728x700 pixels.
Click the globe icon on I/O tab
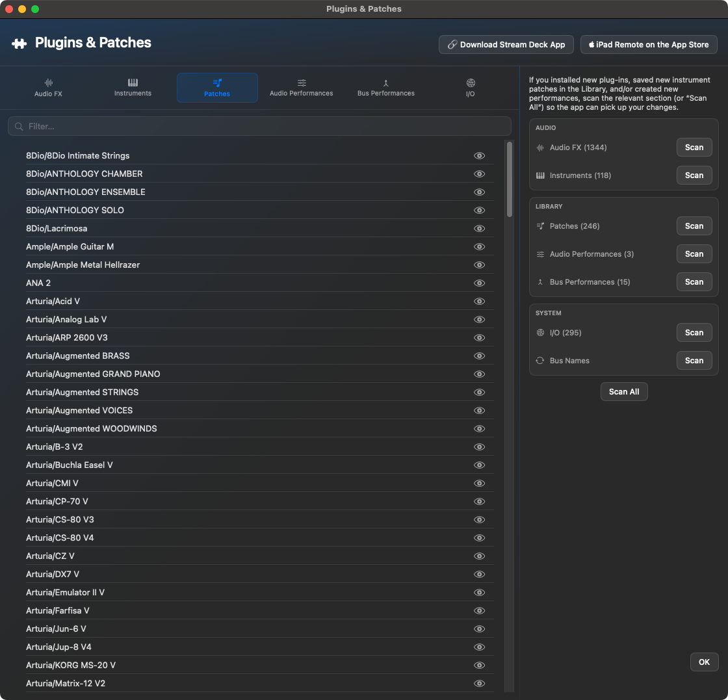coord(471,83)
